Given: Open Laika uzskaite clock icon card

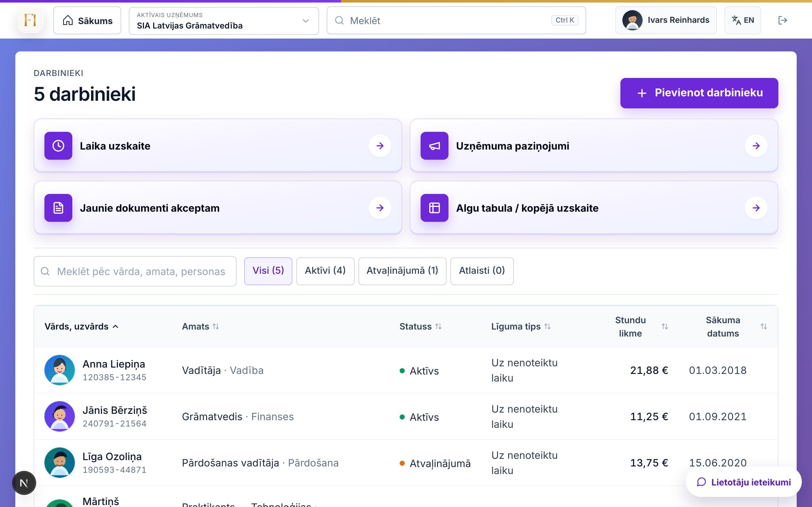Looking at the screenshot, I should click(x=58, y=145).
